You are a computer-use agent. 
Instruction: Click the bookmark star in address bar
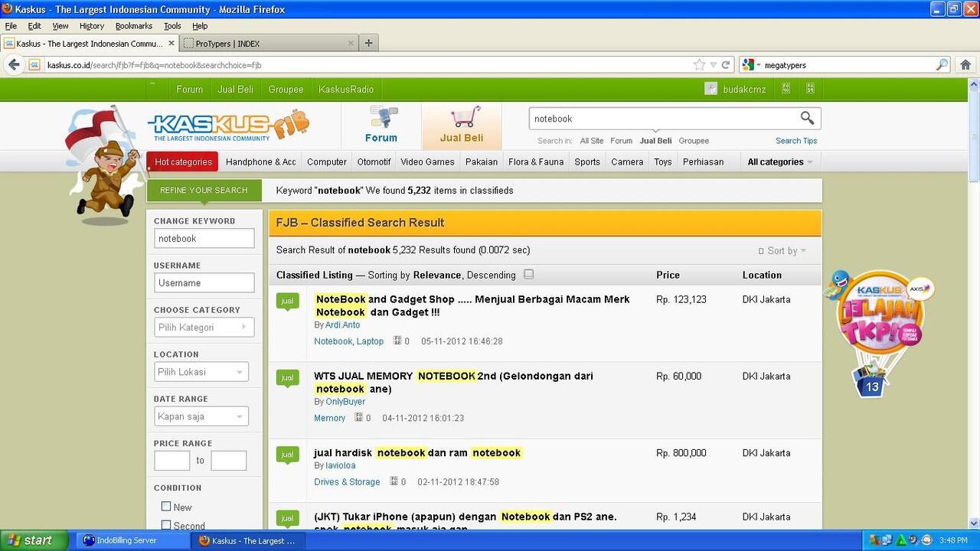click(x=699, y=65)
